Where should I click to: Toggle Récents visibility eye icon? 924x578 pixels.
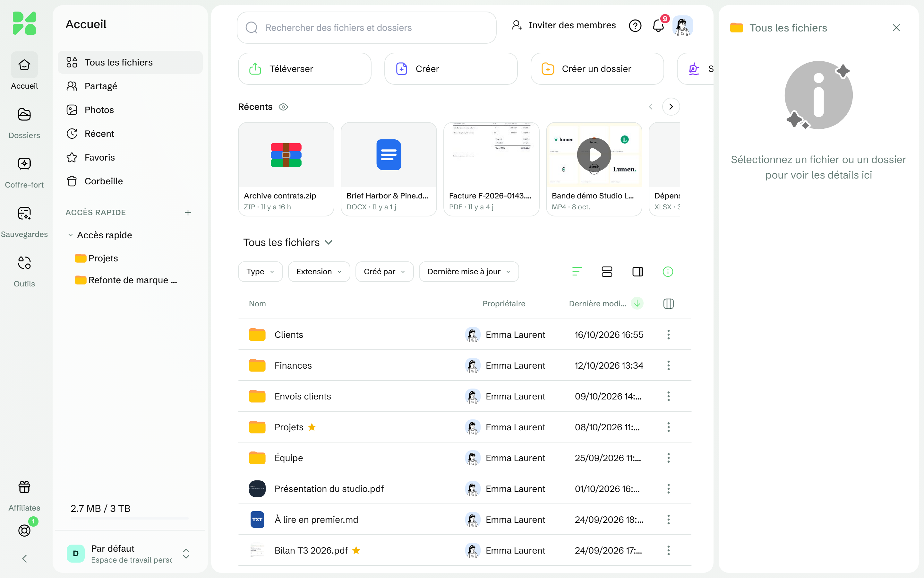pos(283,107)
